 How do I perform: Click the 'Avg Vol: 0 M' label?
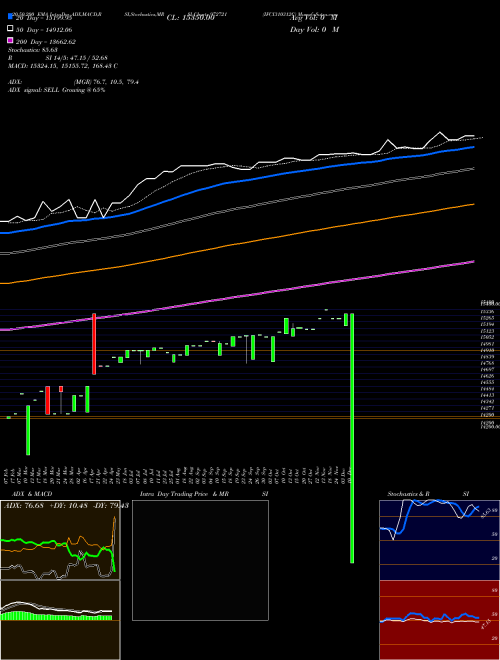(314, 18)
